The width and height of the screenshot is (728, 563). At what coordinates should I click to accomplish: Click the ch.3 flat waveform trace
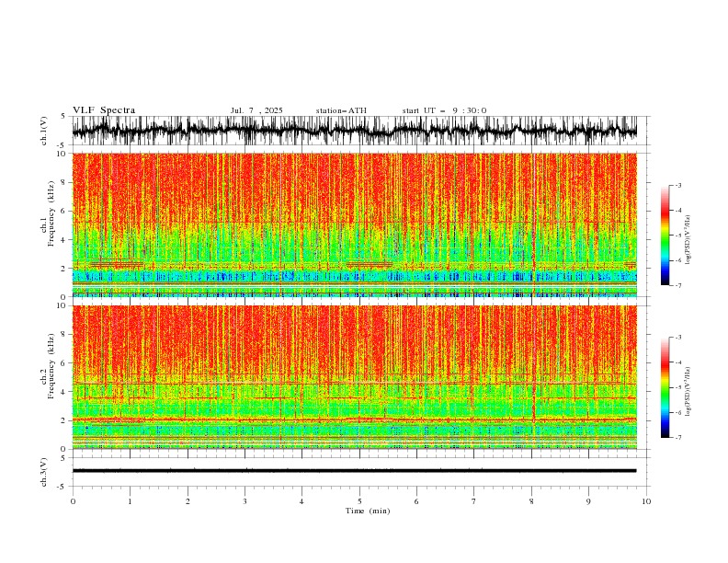[x=354, y=471]
